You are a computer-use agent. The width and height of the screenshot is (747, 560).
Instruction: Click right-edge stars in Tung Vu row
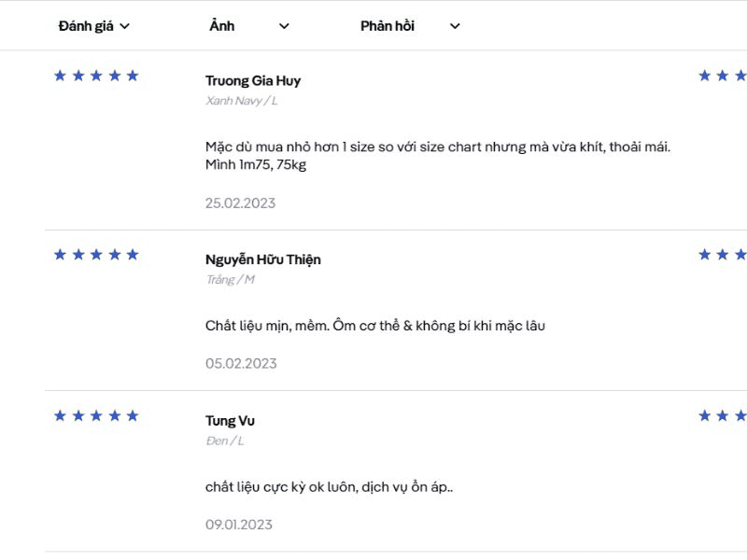pos(723,415)
